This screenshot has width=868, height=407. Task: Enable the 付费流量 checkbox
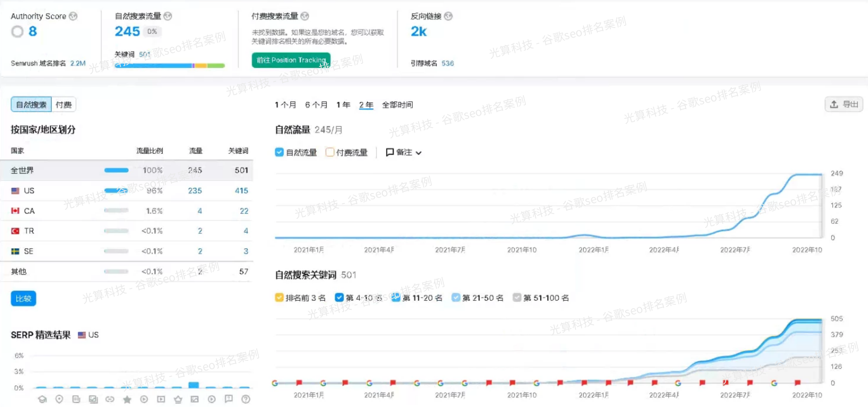(x=330, y=152)
